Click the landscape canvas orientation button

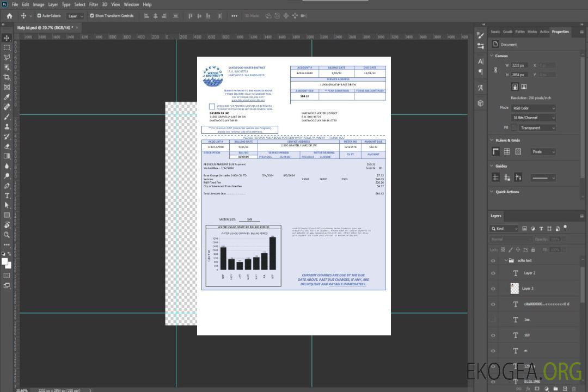[x=524, y=87]
